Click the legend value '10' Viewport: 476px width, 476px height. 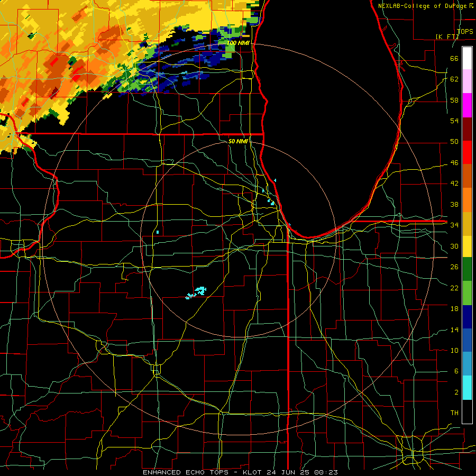[x=454, y=350]
